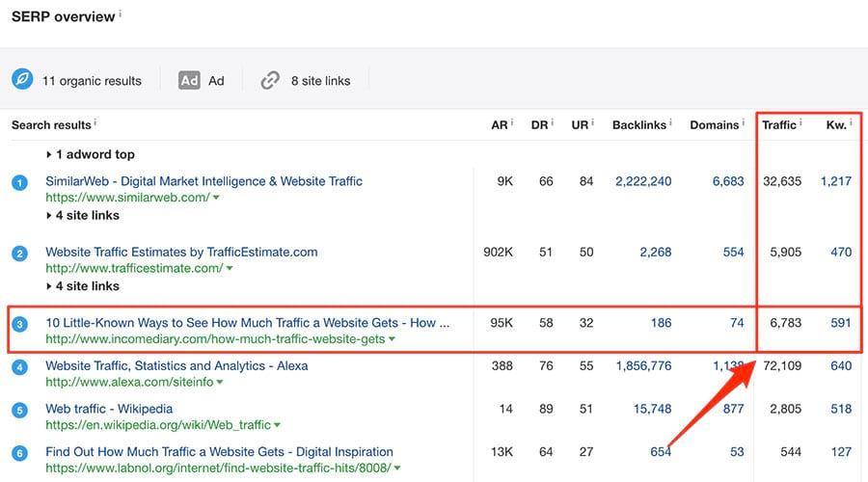This screenshot has height=482, width=868.
Task: Open dropdown arrow after similarweb.com URL
Action: pos(216,198)
